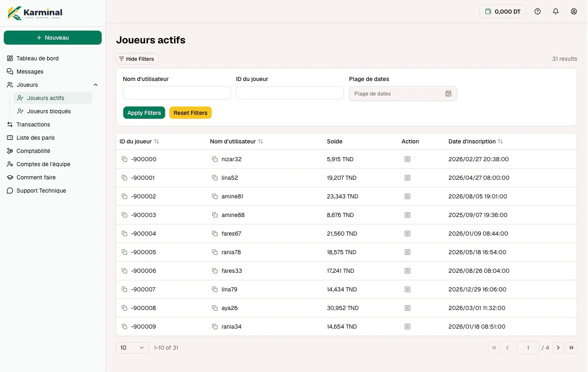Image resolution: width=588 pixels, height=372 pixels.
Task: Open rows per page dropdown
Action: (x=132, y=348)
